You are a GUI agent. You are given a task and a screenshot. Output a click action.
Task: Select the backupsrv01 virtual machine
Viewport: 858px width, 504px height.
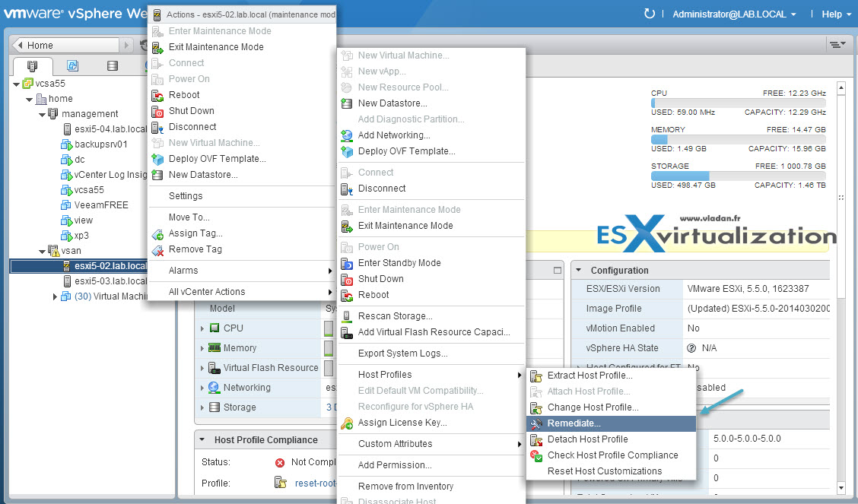pos(100,144)
